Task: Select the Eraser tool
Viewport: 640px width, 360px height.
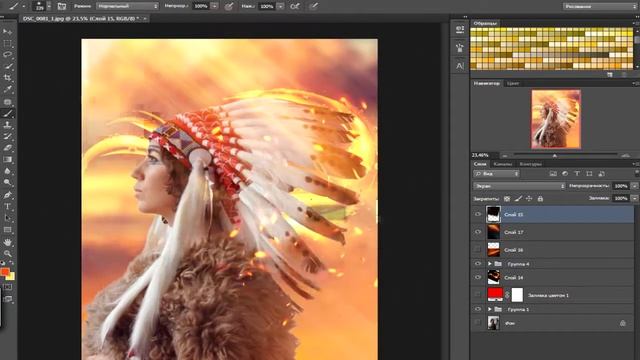Action: pos(7,148)
